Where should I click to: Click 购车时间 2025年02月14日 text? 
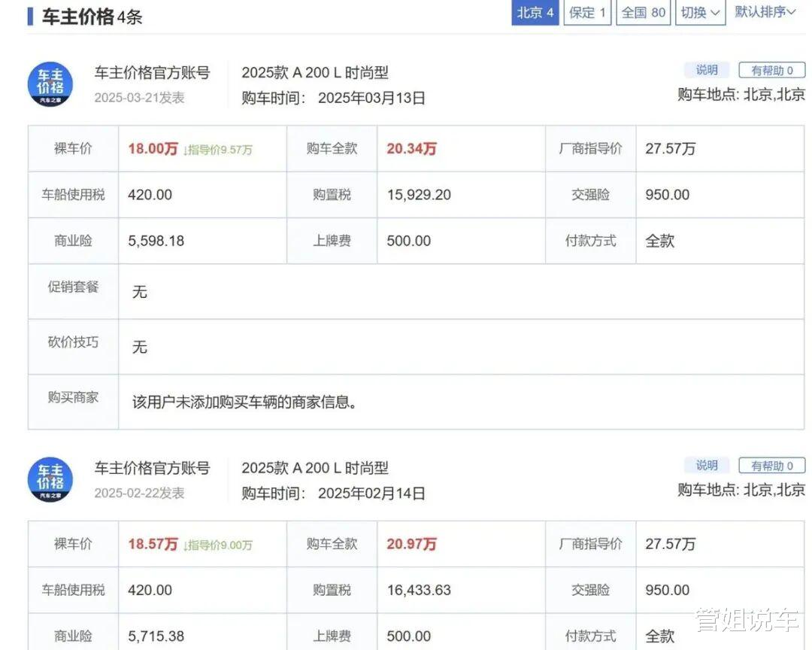pyautogui.click(x=334, y=494)
